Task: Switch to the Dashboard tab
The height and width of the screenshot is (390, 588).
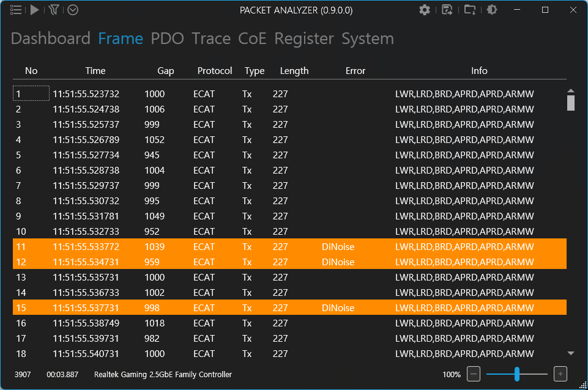Action: coord(51,39)
